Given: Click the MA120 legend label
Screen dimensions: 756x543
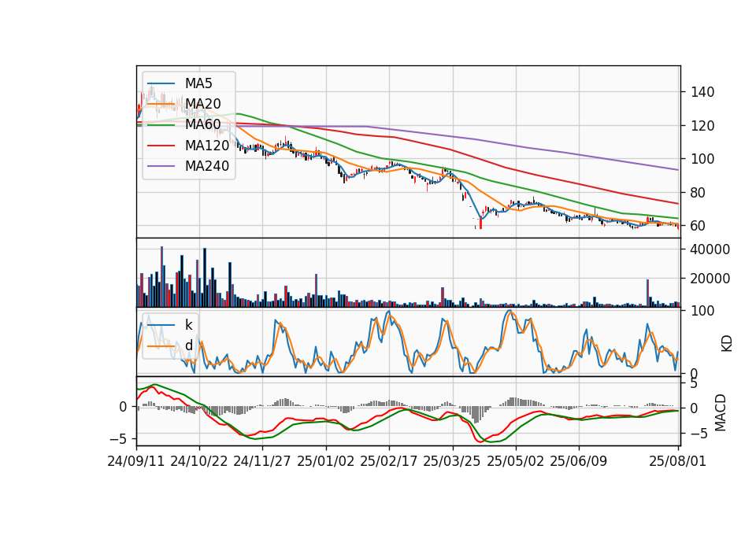Looking at the screenshot, I should [207, 146].
